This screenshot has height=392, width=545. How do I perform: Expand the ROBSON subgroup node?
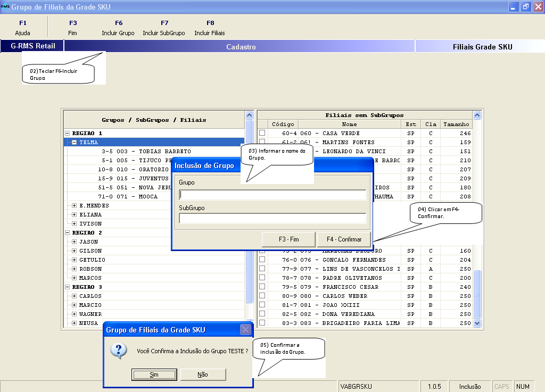(x=74, y=269)
